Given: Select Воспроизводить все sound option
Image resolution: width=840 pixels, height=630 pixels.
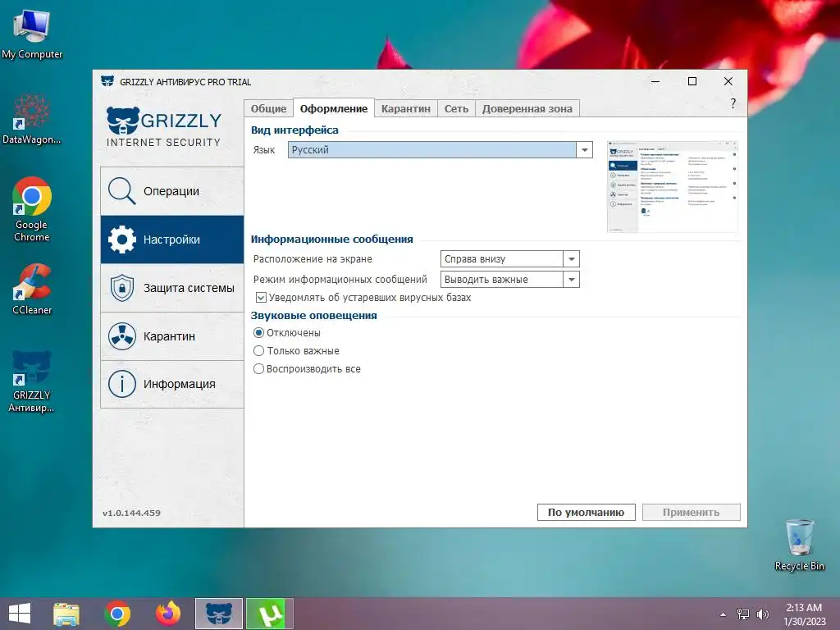Looking at the screenshot, I should 258,368.
